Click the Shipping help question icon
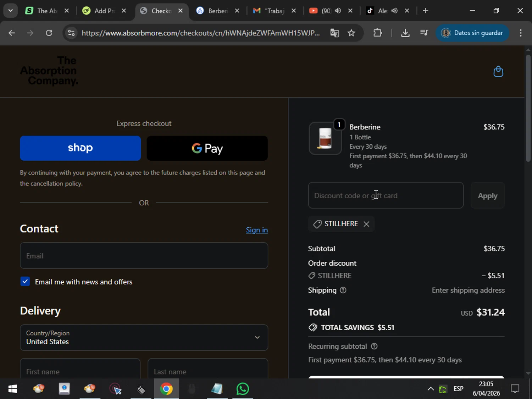 pos(343,290)
